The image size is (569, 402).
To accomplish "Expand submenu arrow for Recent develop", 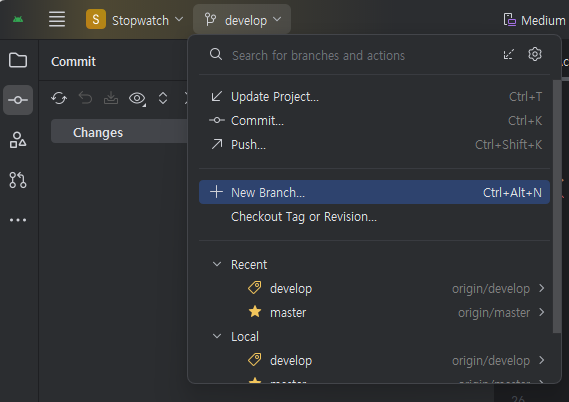I will pyautogui.click(x=541, y=288).
